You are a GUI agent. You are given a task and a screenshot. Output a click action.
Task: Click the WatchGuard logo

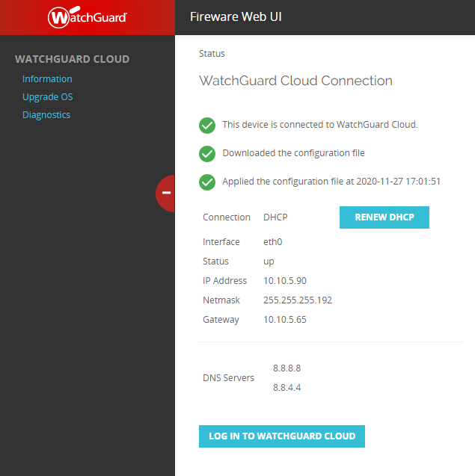pos(88,17)
